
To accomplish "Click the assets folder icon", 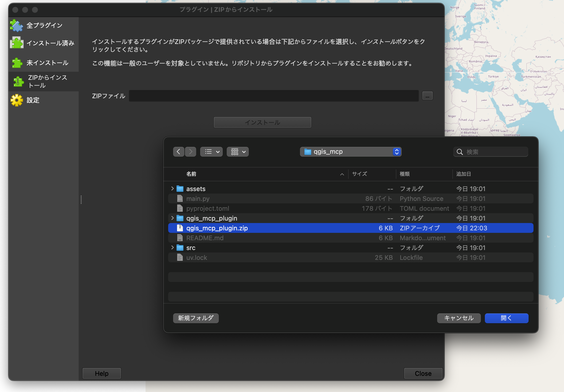I will point(180,189).
